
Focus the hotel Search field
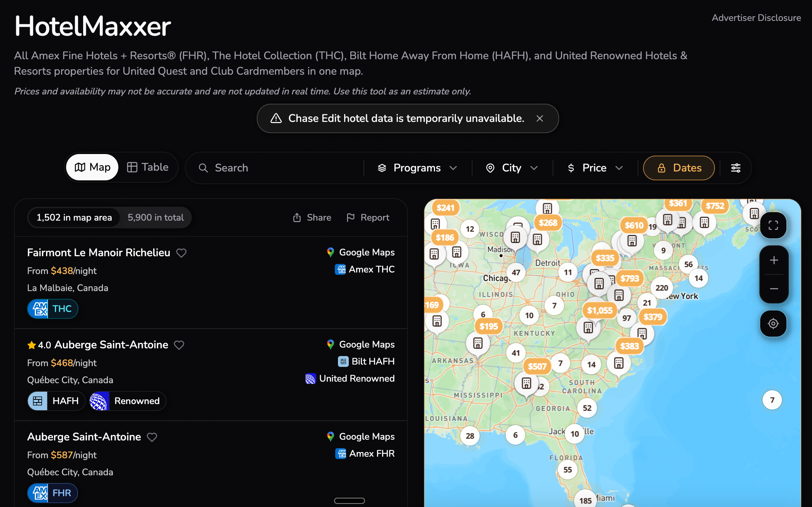click(x=275, y=168)
